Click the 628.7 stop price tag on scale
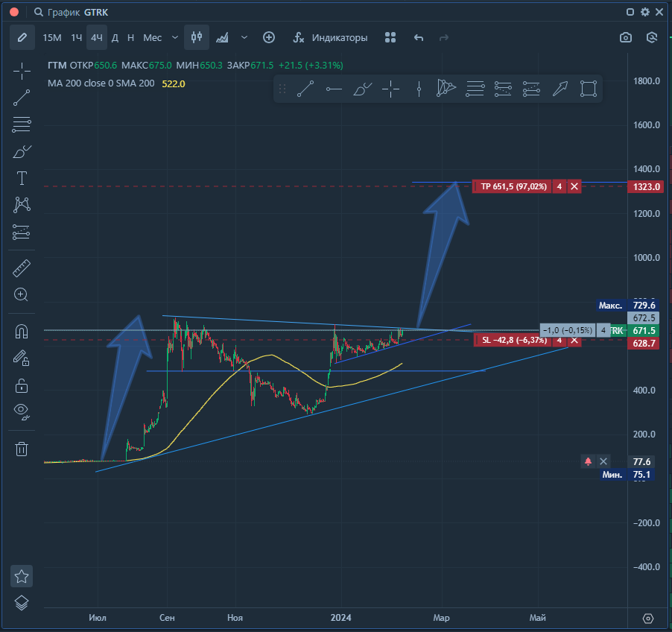This screenshot has height=632, width=672. pyautogui.click(x=643, y=343)
